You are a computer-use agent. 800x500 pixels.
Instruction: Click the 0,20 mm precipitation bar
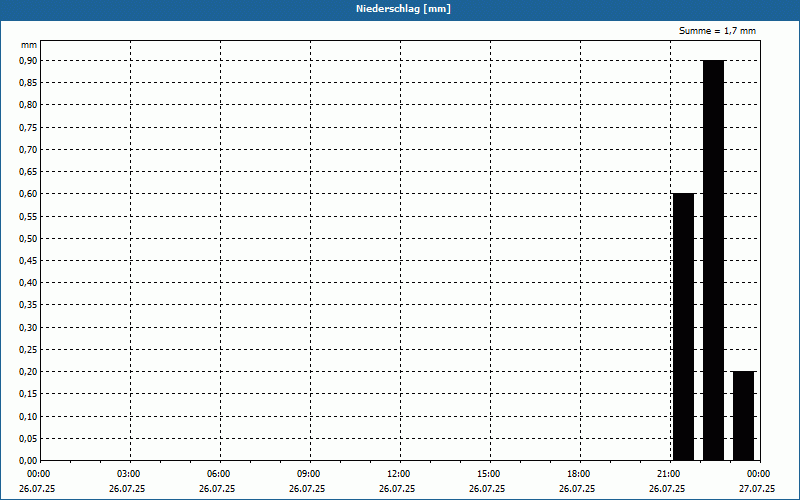click(743, 416)
